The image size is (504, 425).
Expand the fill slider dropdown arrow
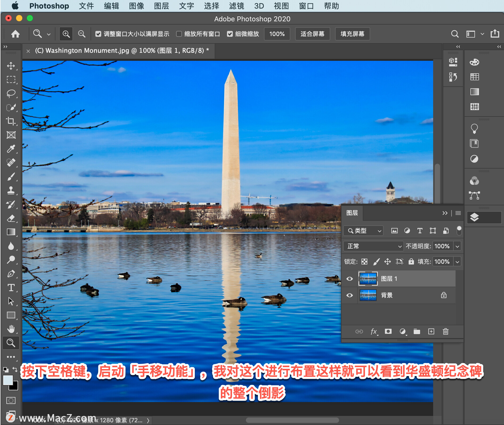pyautogui.click(x=457, y=262)
